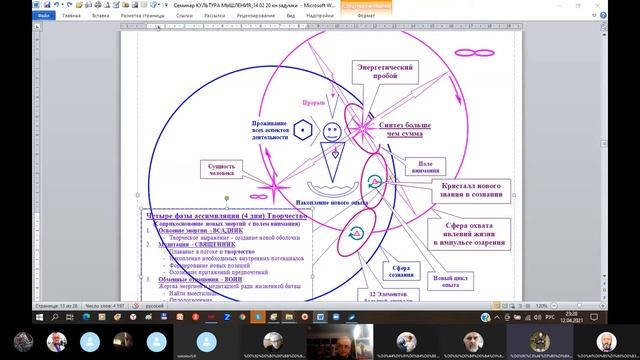The width and height of the screenshot is (640, 360).
Task: Switch to Outline view button
Action: pyautogui.click(x=520, y=306)
